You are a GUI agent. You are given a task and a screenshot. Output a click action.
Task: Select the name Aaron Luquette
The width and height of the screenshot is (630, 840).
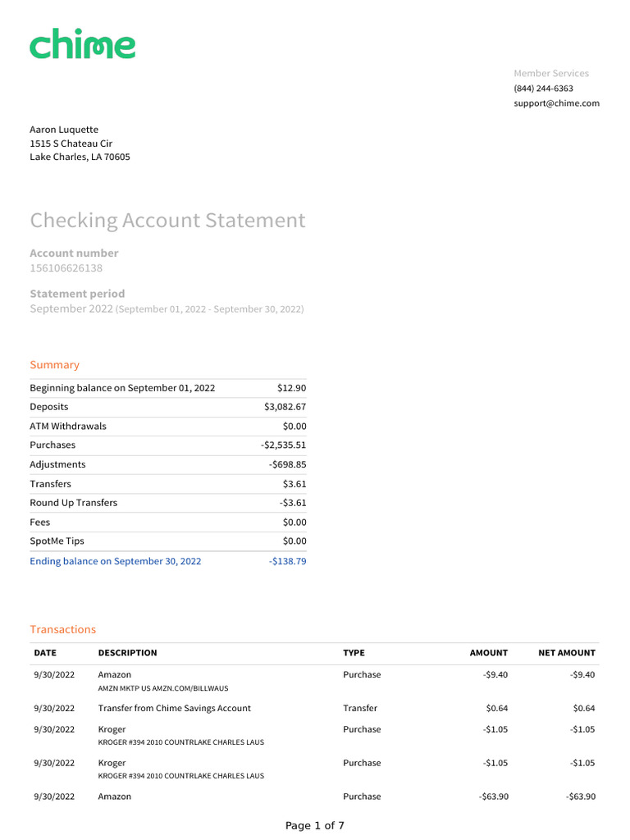click(x=64, y=130)
